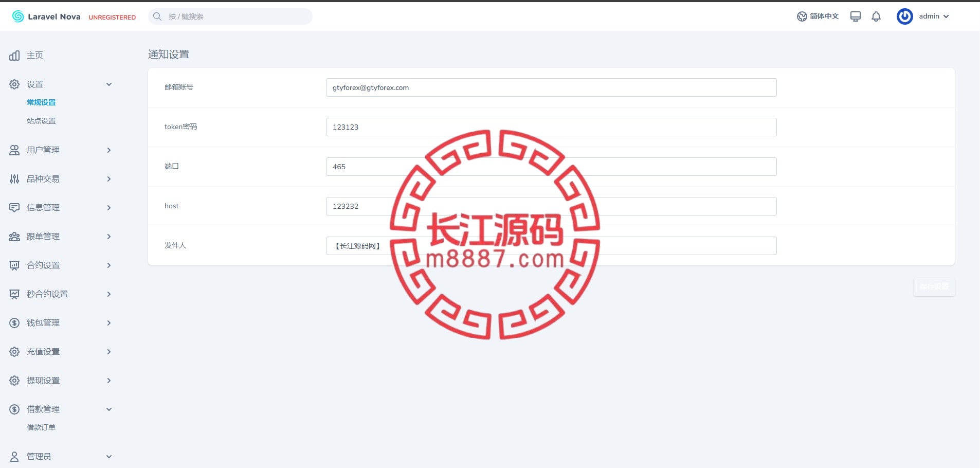The height and width of the screenshot is (468, 980).
Task: Expand the 秒合约设置 chevron
Action: click(x=109, y=294)
